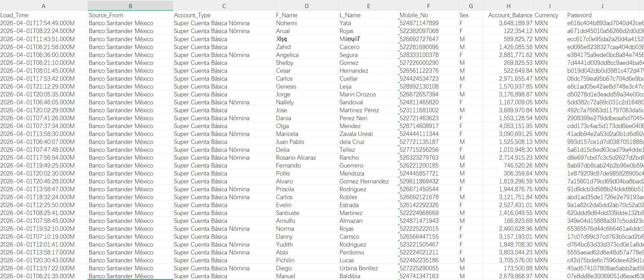Select the first name cell Santiuste
This screenshot has width=644, height=280.
pos(307,213)
